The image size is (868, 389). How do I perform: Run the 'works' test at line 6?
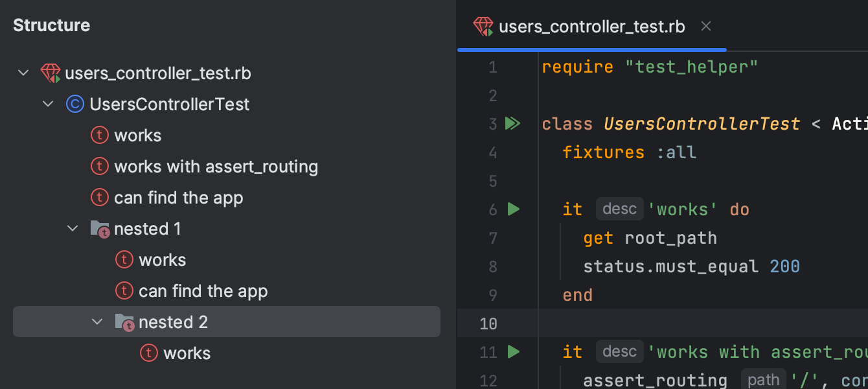[x=514, y=209]
